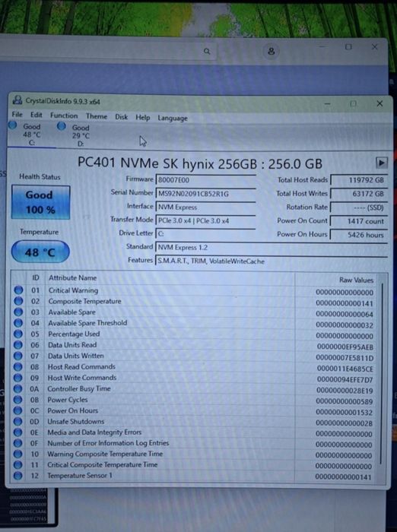Click the Total Host Writes value
The width and height of the screenshot is (397, 532).
[x=359, y=194]
